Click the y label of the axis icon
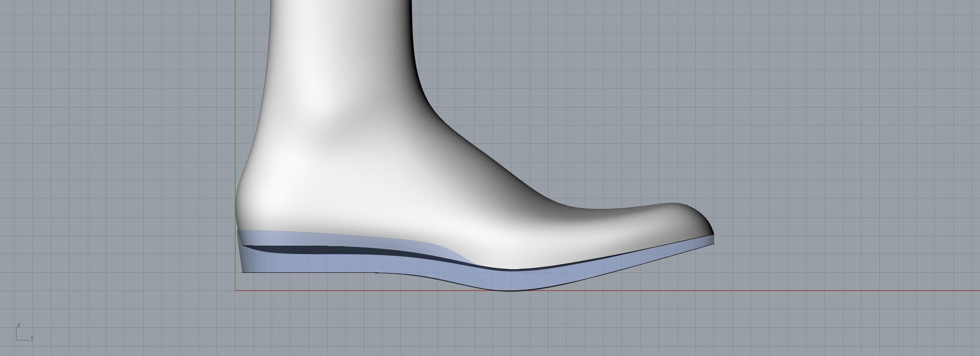980x356 pixels. pos(32,338)
